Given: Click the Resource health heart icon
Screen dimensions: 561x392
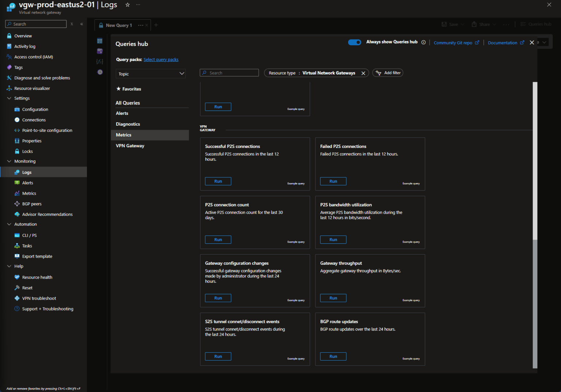Looking at the screenshot, I should [17, 277].
